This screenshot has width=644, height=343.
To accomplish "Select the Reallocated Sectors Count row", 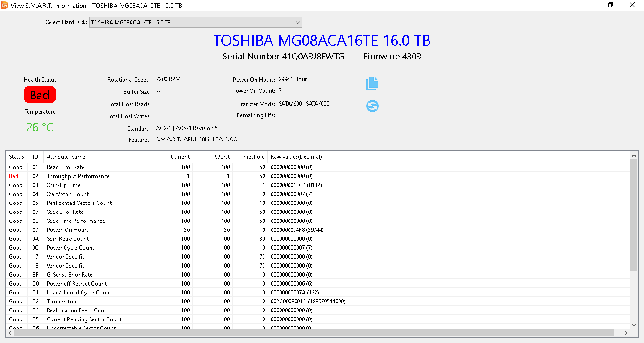I will pyautogui.click(x=318, y=203).
